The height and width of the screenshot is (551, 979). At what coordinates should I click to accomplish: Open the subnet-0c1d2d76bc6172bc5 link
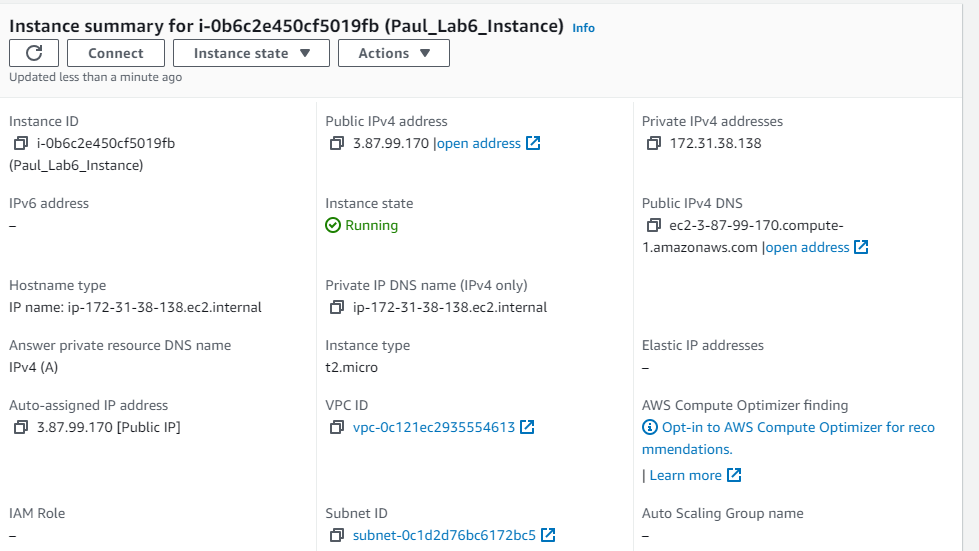coord(444,535)
